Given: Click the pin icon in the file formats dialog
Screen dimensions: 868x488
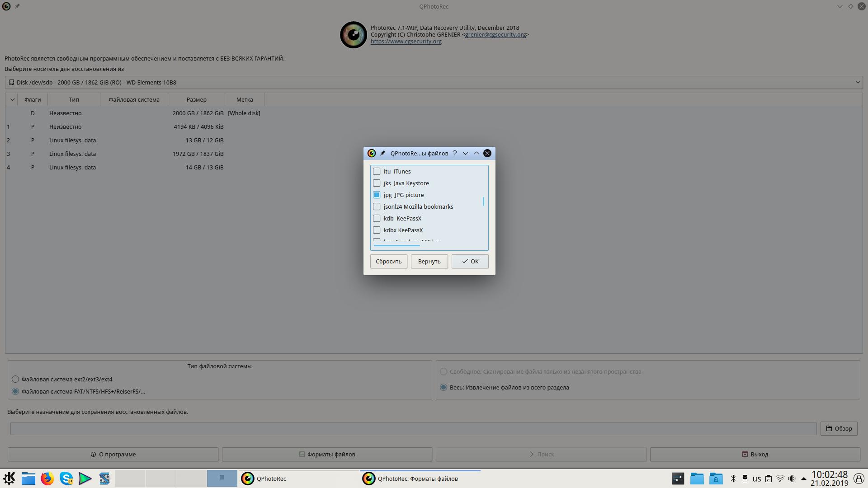Looking at the screenshot, I should point(382,153).
